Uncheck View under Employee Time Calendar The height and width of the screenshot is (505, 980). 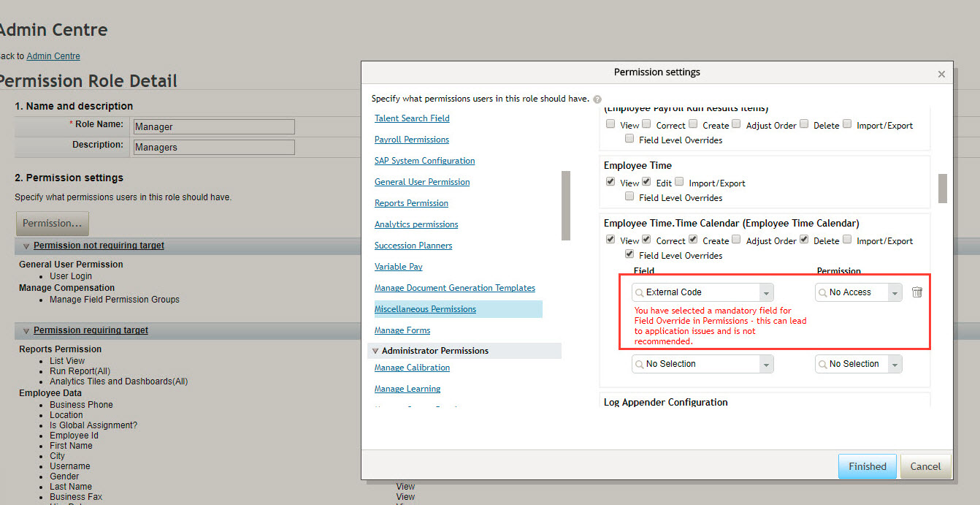click(610, 240)
